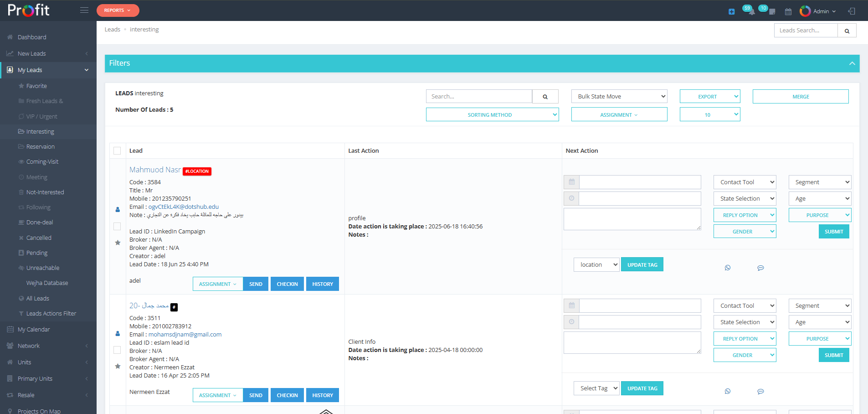This screenshot has width=868, height=414.
Task: Toggle sidebar with hamburger menu icon
Action: (x=84, y=10)
